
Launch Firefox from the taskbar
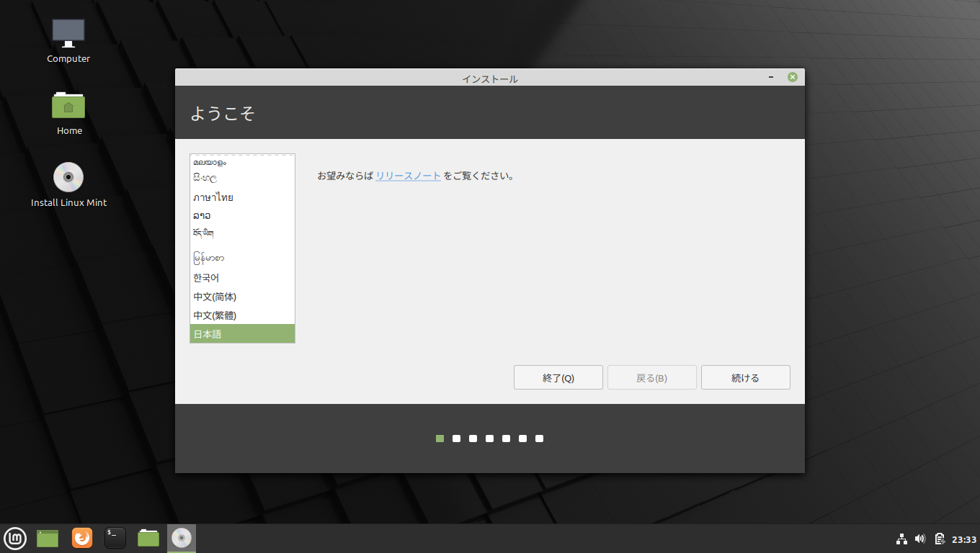(x=82, y=538)
